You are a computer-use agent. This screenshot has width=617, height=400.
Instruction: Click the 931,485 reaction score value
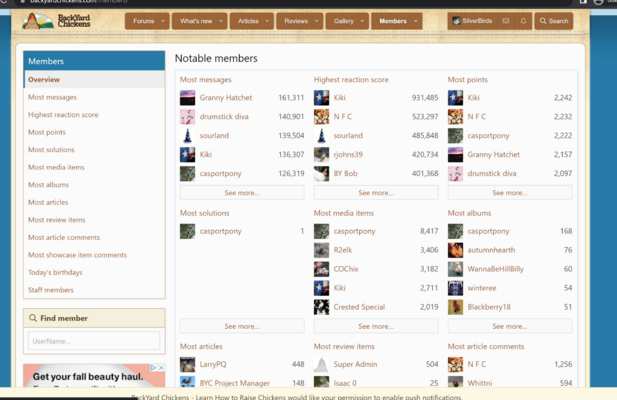425,98
